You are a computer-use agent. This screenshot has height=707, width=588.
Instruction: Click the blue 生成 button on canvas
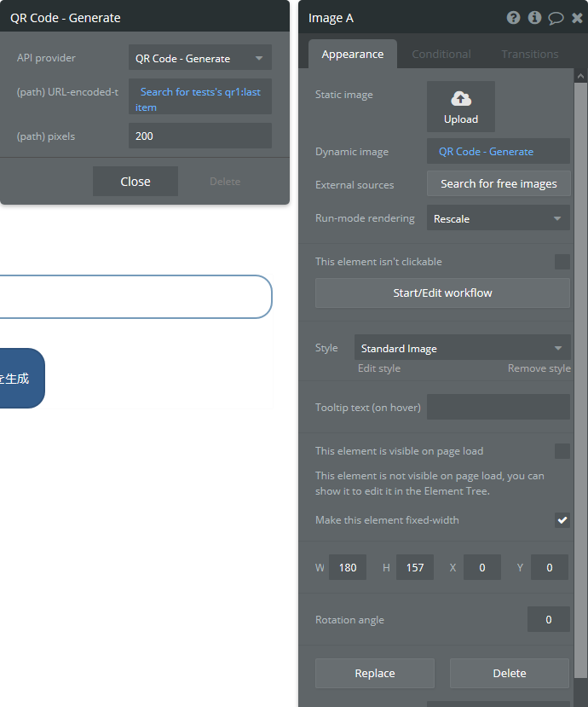22,378
